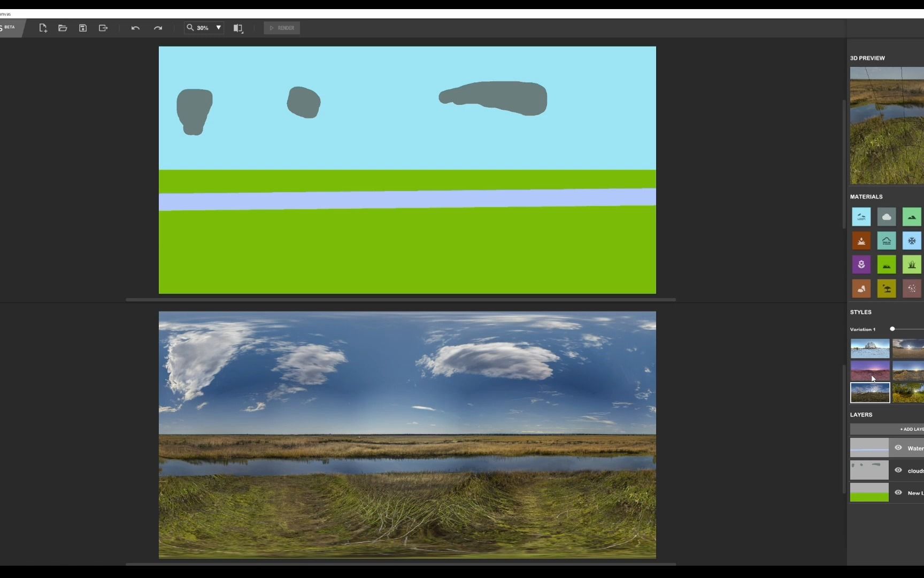Toggle visibility of the Water layer
This screenshot has height=578, width=924.
coord(899,447)
